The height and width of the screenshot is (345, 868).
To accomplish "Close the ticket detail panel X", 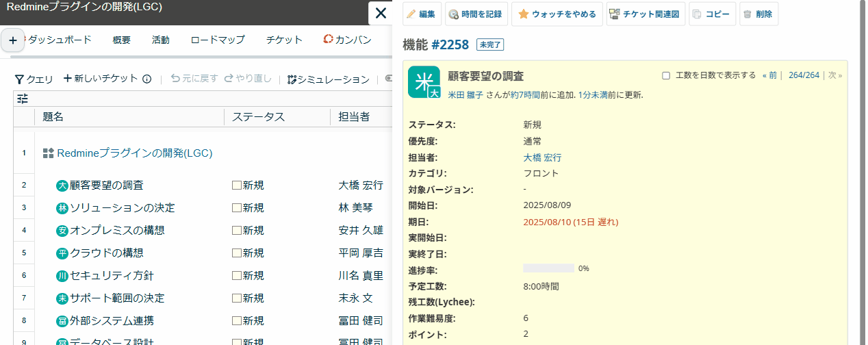I will [x=379, y=13].
